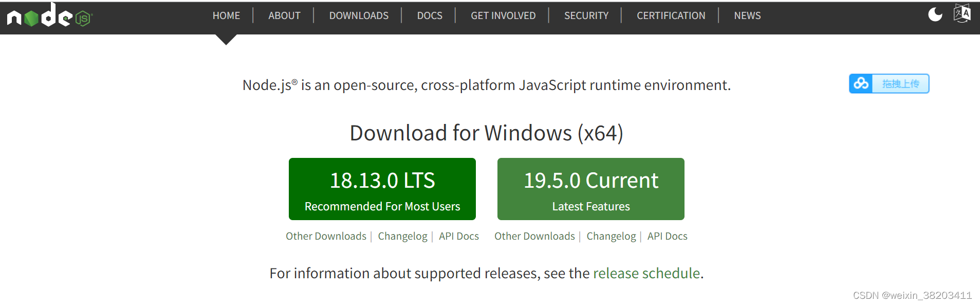
Task: Open Other Downloads under 18.13.0 LTS
Action: [326, 236]
